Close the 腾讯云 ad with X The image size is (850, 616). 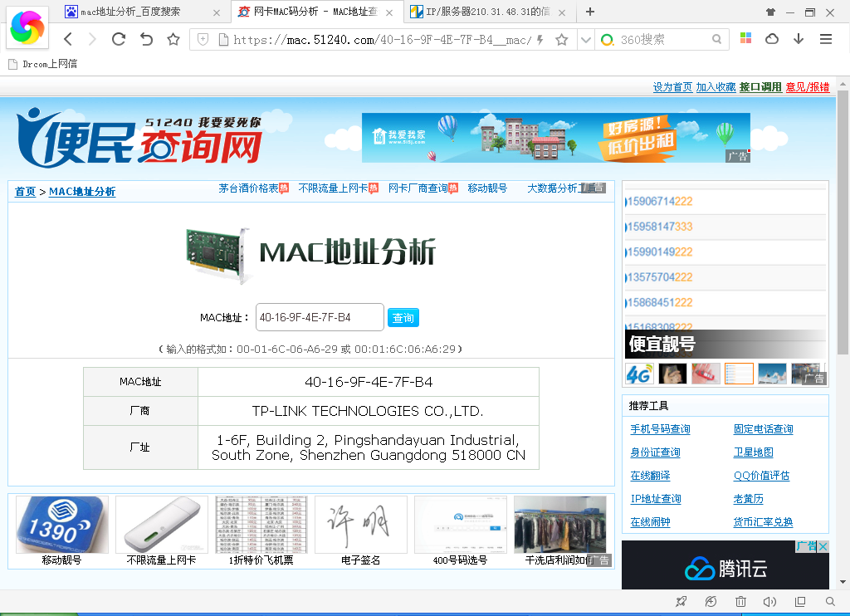pos(823,546)
